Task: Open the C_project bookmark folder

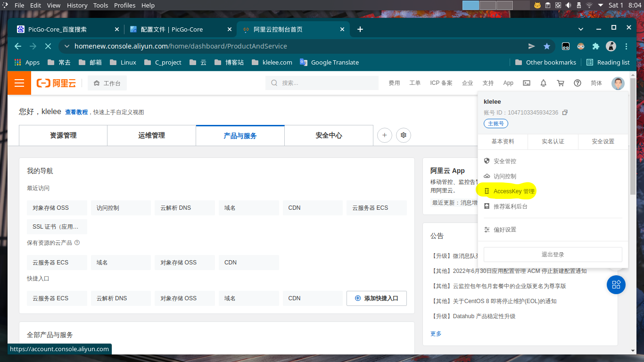Action: point(163,62)
